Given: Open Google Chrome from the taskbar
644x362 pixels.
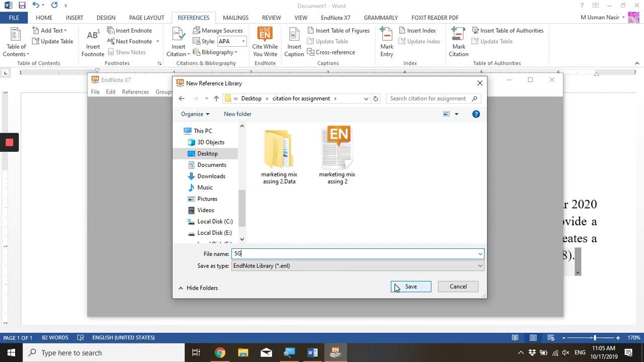Looking at the screenshot, I should (220, 352).
